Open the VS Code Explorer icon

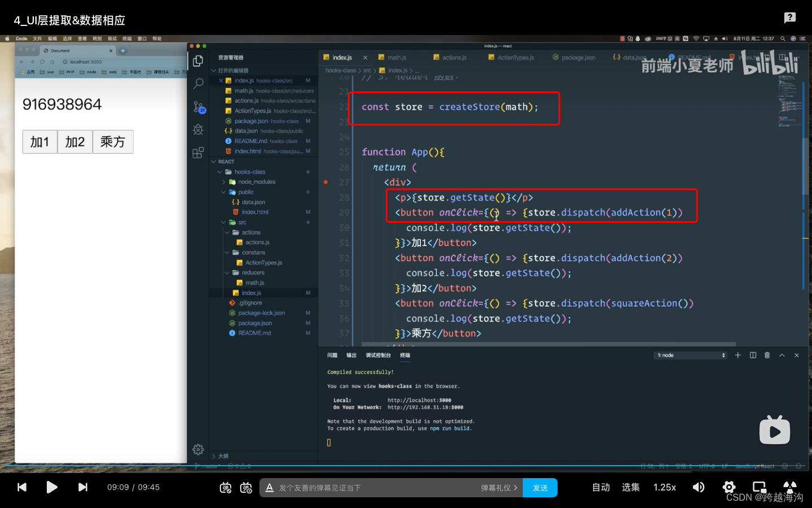pyautogui.click(x=198, y=61)
